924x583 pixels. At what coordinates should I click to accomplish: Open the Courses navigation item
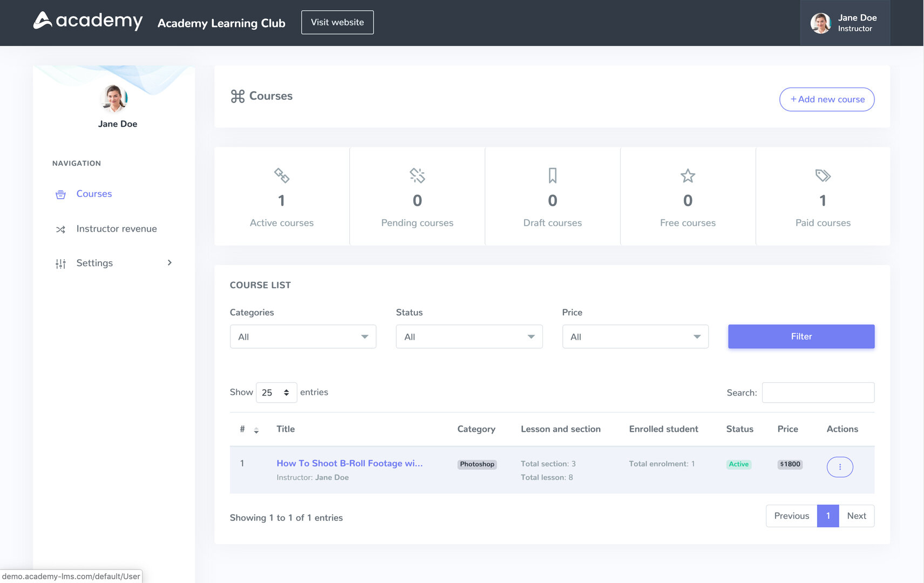(94, 194)
